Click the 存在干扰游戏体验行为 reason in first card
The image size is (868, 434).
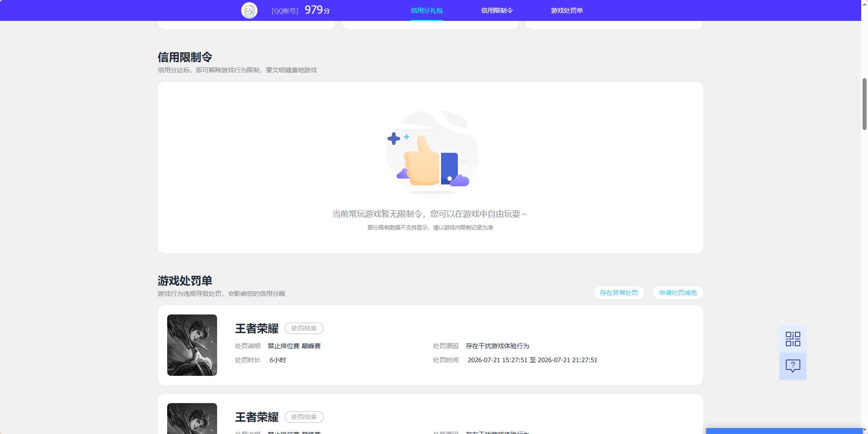tap(497, 346)
